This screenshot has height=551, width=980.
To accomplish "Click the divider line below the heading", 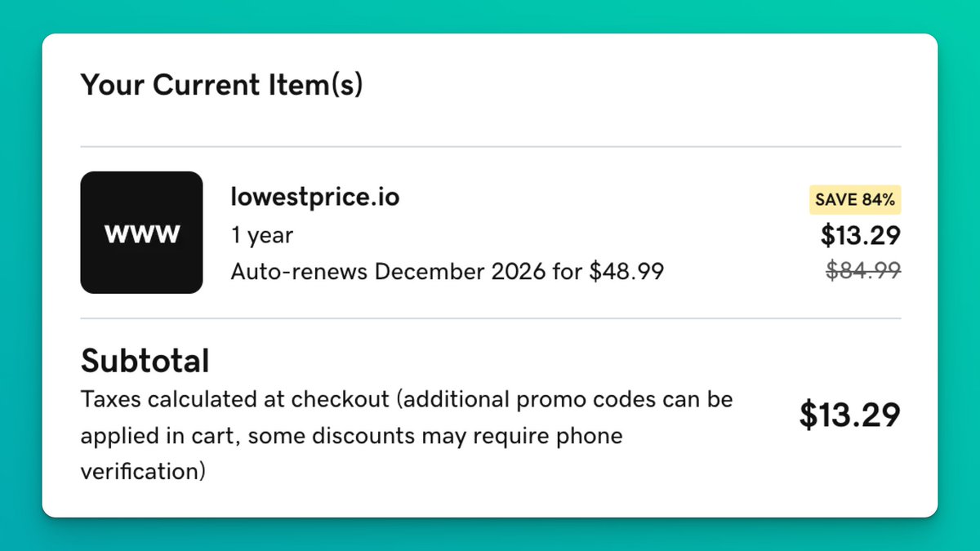I will coord(490,147).
